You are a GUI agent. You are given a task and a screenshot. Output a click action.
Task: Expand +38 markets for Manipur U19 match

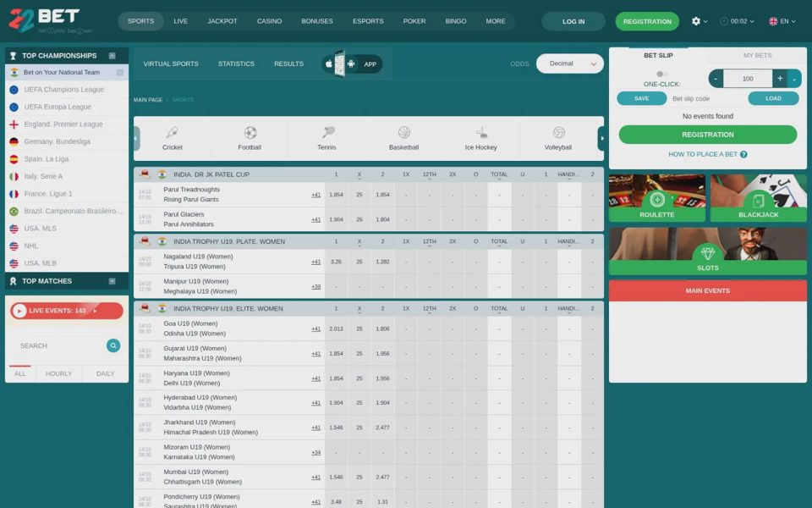315,287
